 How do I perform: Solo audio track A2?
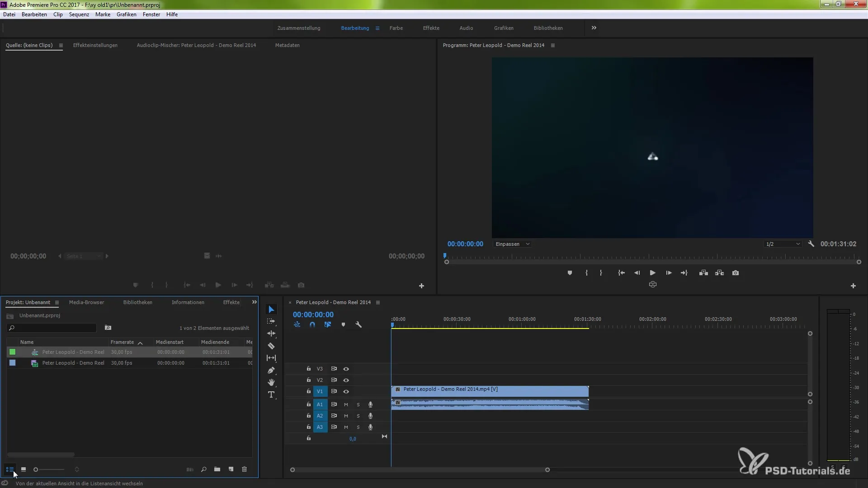(358, 416)
